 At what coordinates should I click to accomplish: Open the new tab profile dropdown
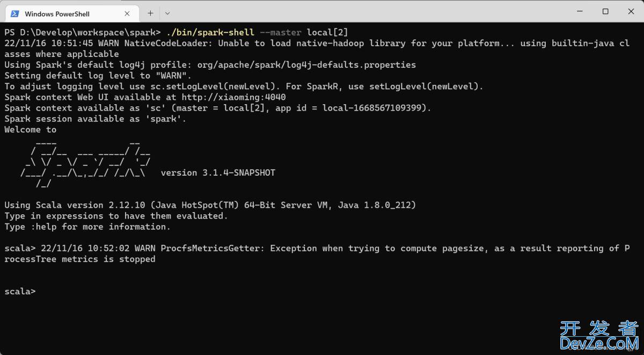(x=167, y=13)
